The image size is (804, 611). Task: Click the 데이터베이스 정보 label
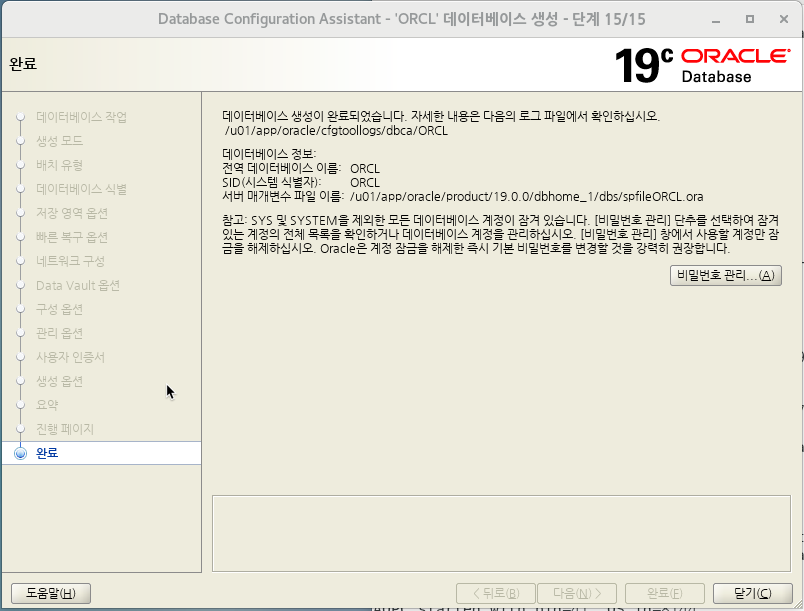[269, 154]
